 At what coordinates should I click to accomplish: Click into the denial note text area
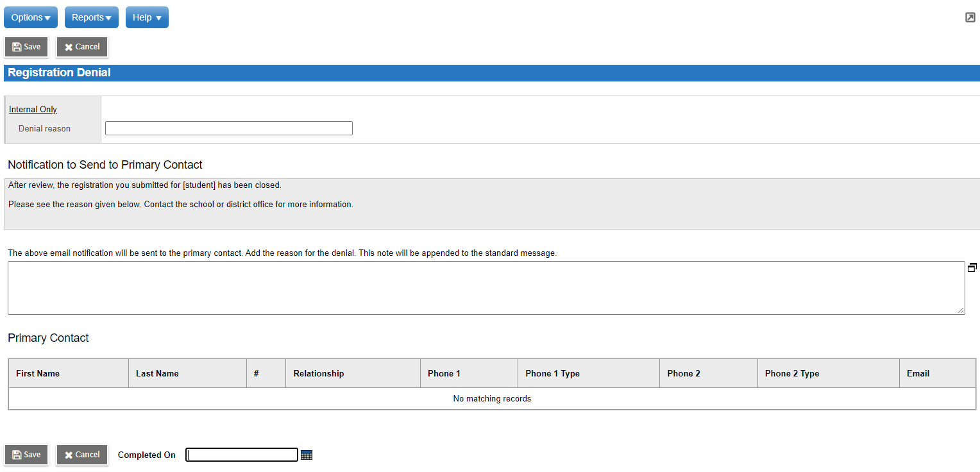click(x=486, y=287)
